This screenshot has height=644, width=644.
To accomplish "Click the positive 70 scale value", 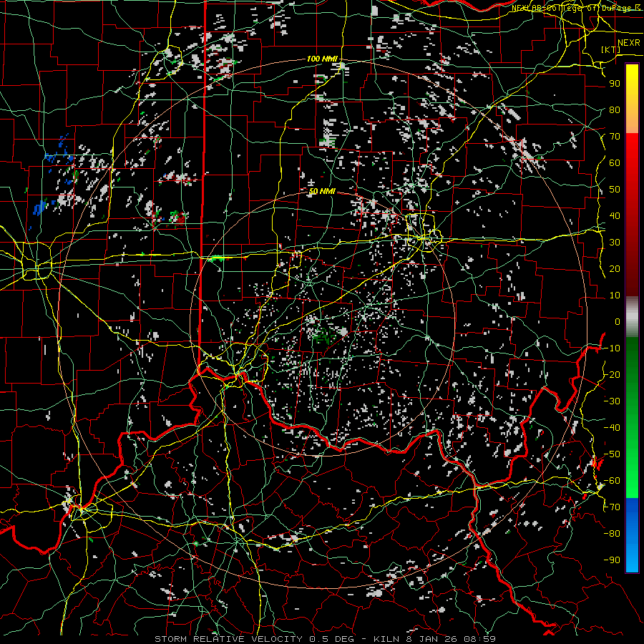I will [x=615, y=137].
